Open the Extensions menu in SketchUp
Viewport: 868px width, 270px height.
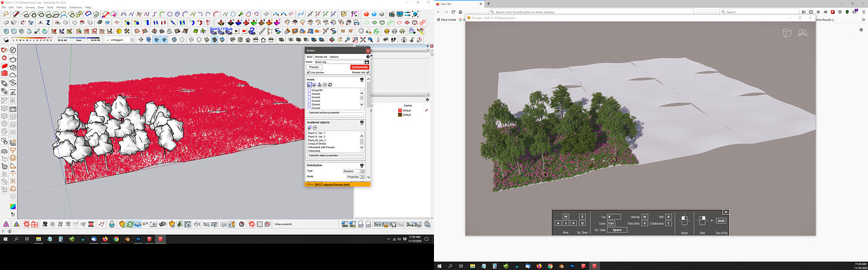coord(75,7)
